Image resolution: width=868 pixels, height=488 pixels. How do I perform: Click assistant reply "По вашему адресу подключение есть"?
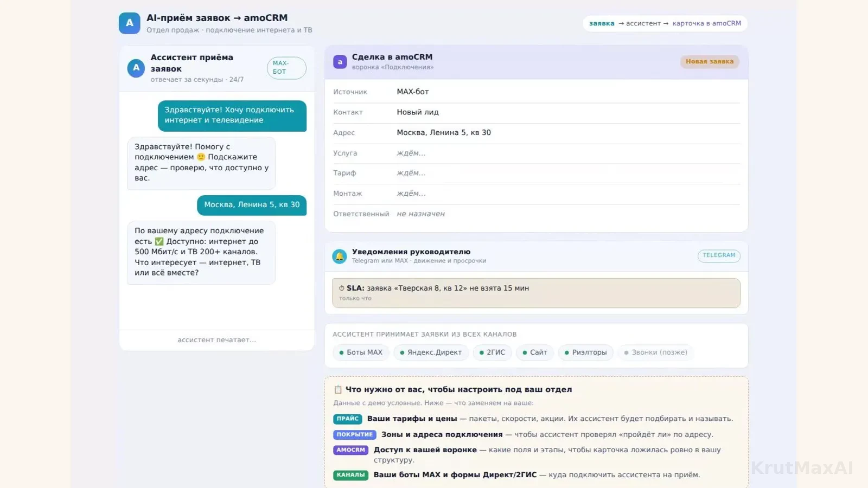click(202, 252)
